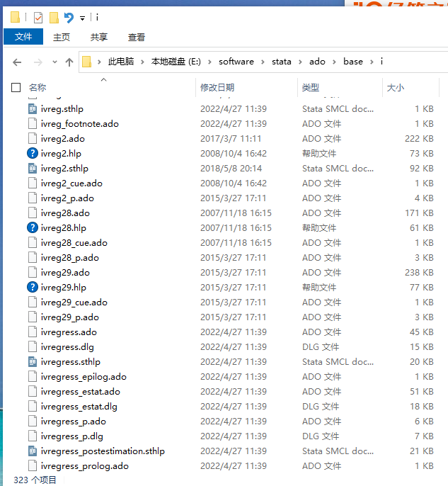448x486 pixels.
Task: Go up one folder level
Action: tap(69, 62)
